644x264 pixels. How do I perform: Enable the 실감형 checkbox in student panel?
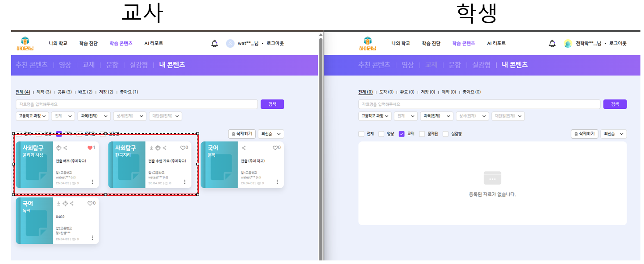(x=445, y=134)
